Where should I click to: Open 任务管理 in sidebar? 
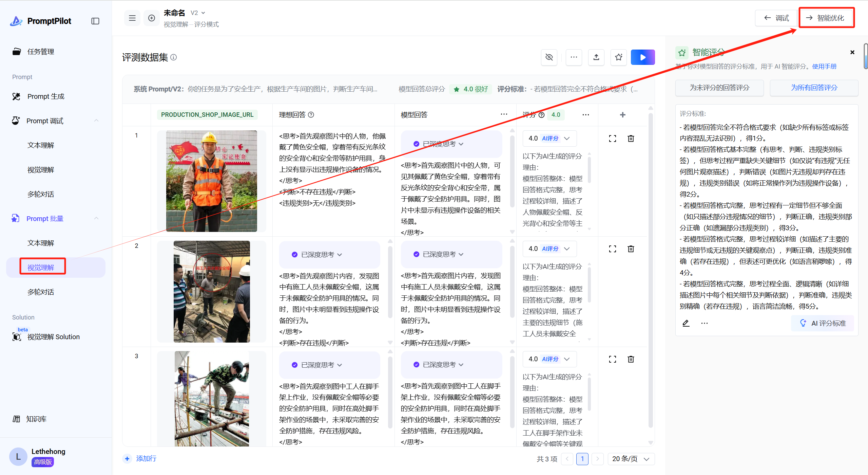click(x=41, y=52)
